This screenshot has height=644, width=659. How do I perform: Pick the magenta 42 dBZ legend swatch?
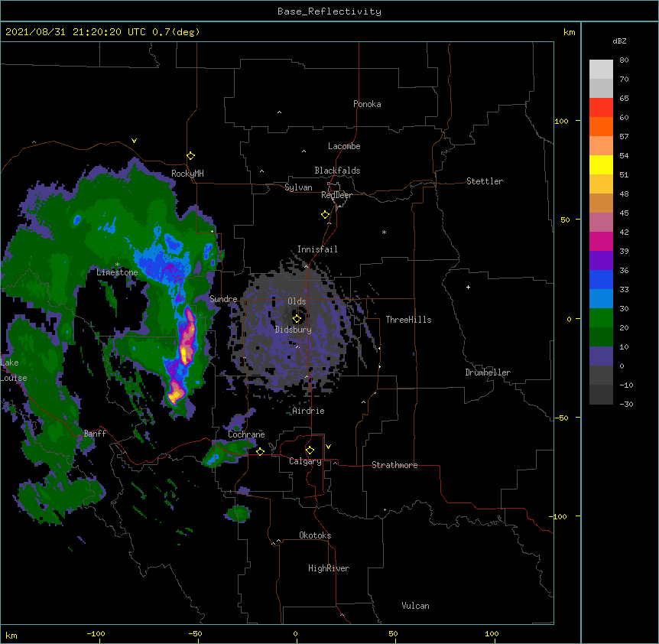point(601,241)
